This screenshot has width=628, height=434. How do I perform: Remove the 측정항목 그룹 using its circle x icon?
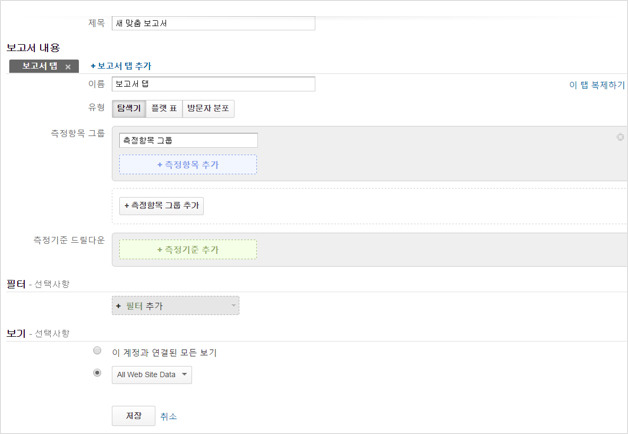[x=620, y=136]
